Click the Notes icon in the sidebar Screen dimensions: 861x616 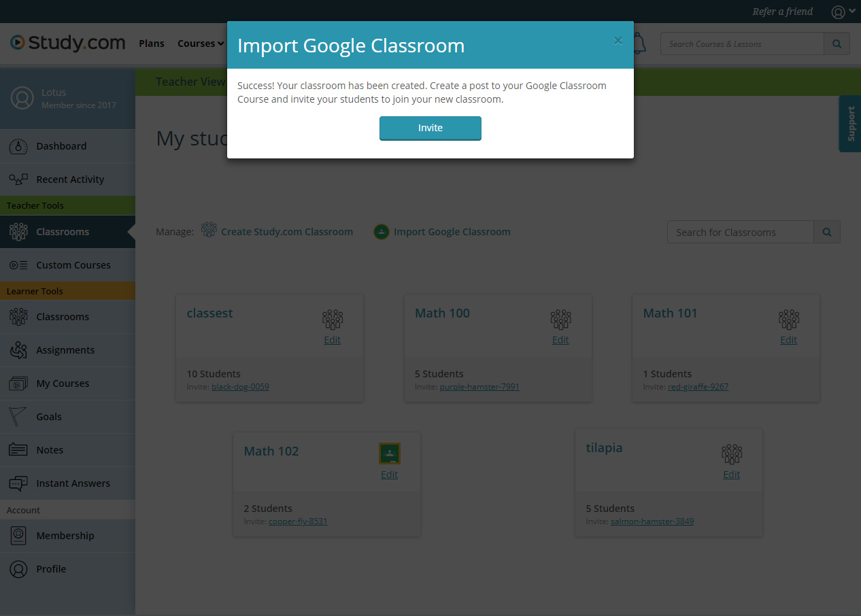18,450
